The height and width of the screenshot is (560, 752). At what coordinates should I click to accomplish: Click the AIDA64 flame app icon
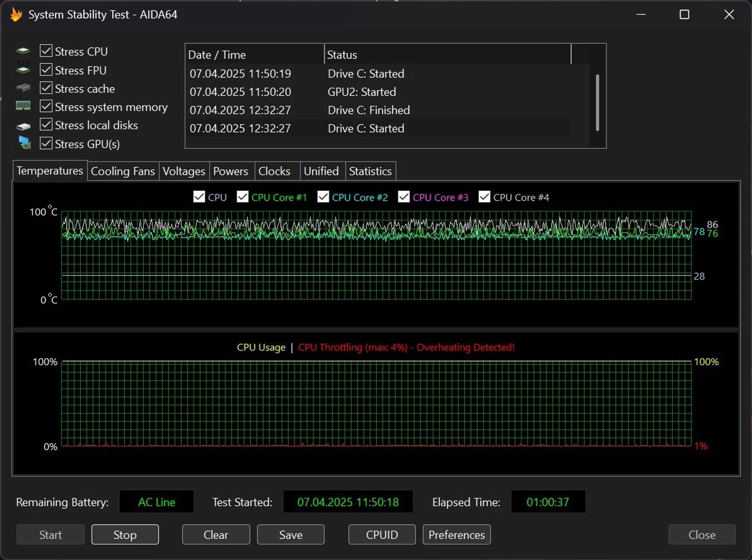(x=16, y=15)
